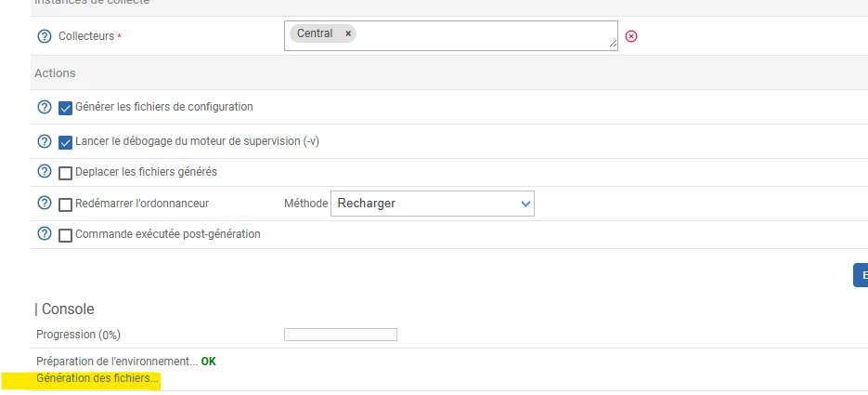Click help icon for Lancer le débogage

(44, 141)
